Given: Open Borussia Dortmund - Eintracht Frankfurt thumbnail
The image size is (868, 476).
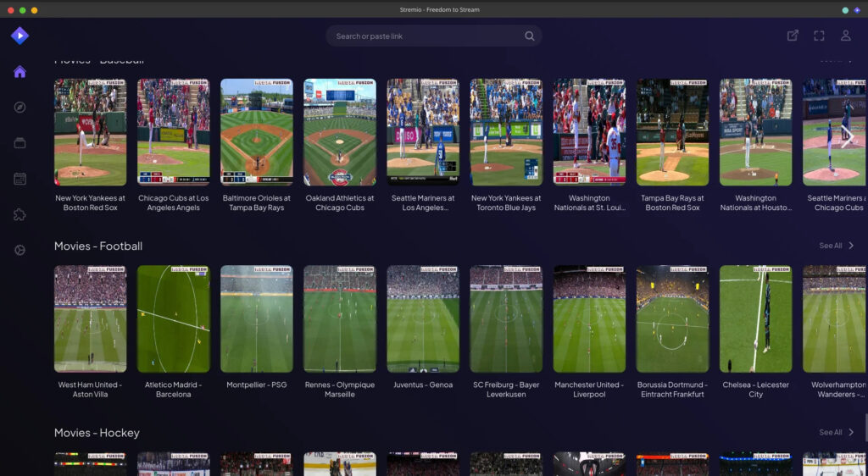Looking at the screenshot, I should [x=672, y=319].
